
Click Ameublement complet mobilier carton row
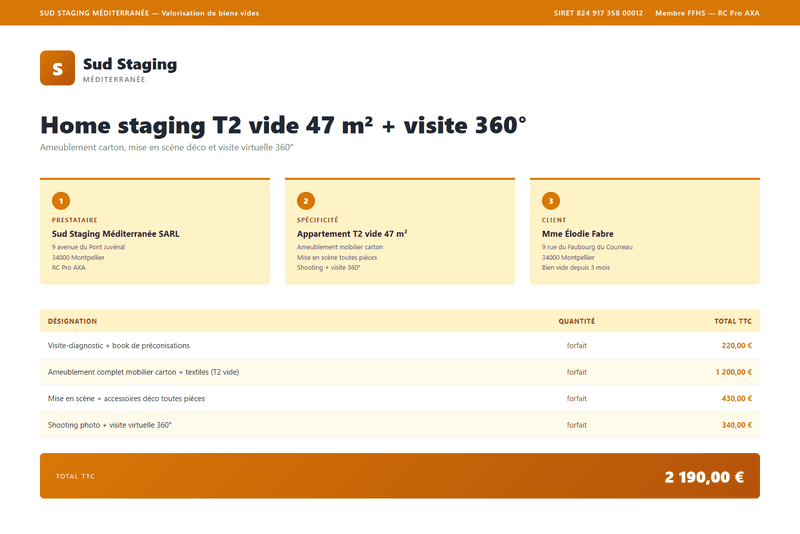pyautogui.click(x=399, y=372)
